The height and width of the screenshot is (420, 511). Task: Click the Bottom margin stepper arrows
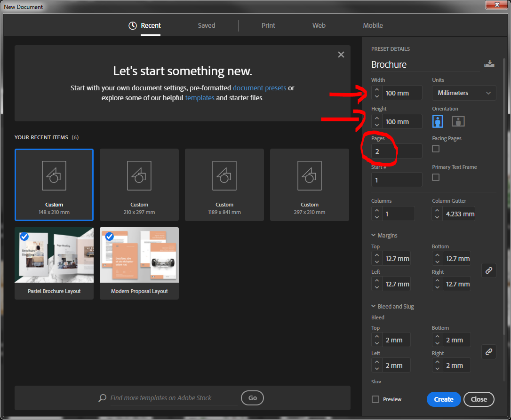tap(437, 258)
